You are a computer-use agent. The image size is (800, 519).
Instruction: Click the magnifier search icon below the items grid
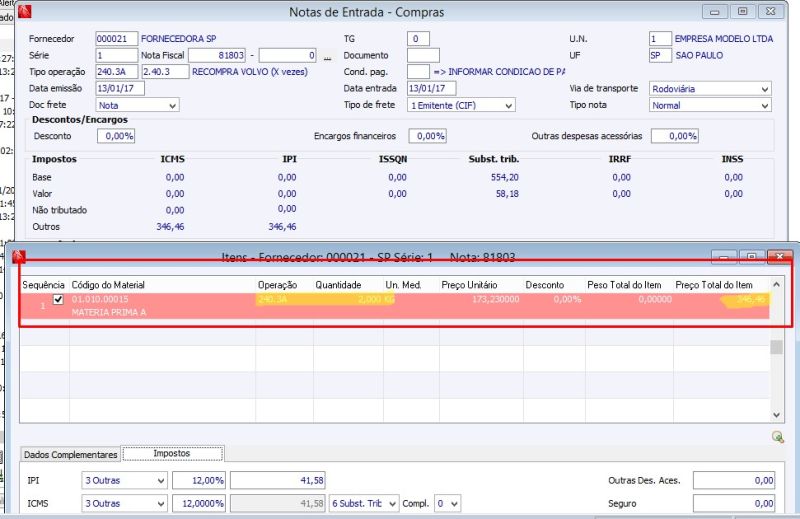tap(777, 436)
